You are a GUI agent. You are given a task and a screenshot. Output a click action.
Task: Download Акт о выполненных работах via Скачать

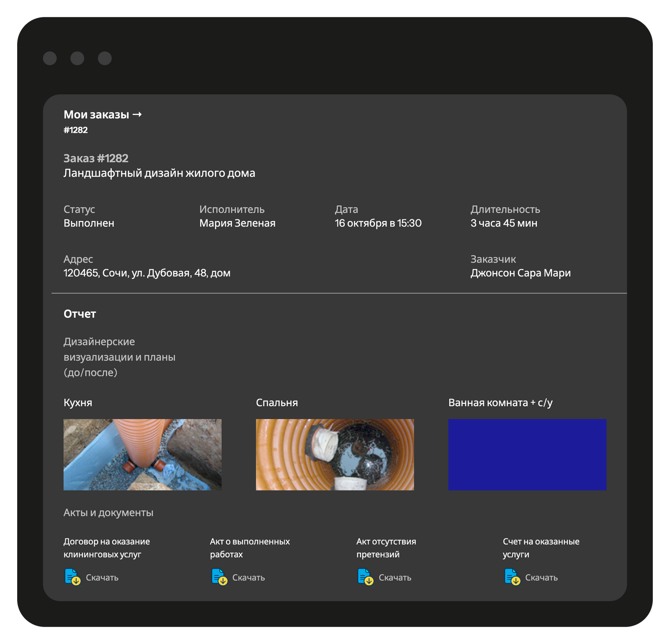click(x=249, y=577)
